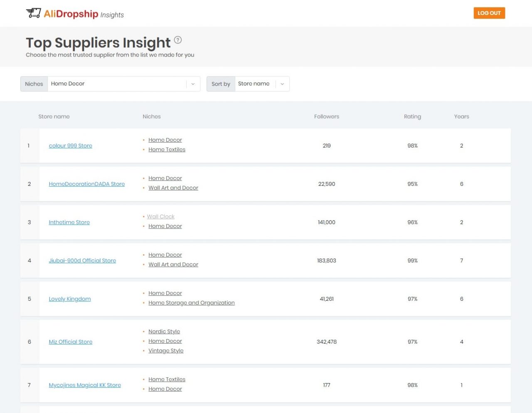Click Home Storage and Organization niche
532x413 pixels.
pos(191,303)
